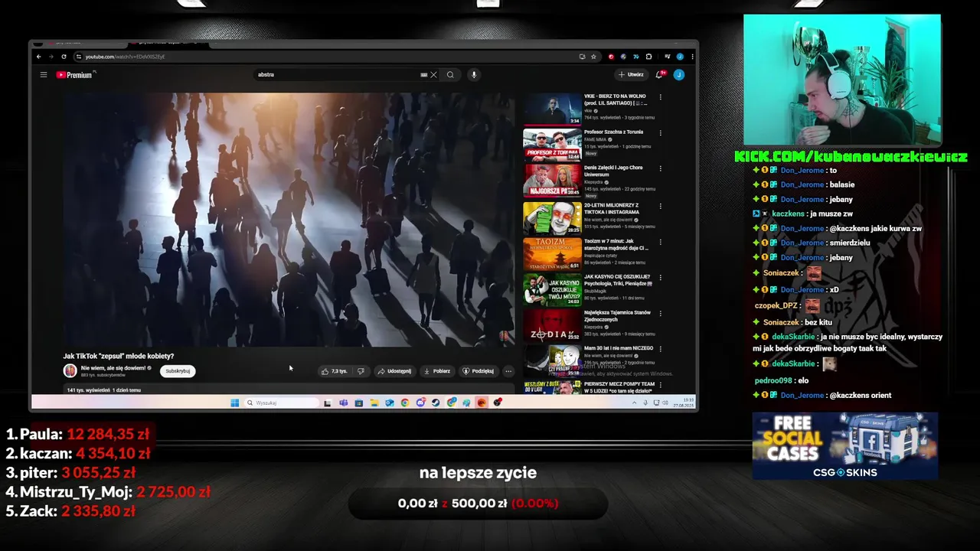Open options for Największa Tajemnica Stanów Zjednoczonych

pos(660,313)
